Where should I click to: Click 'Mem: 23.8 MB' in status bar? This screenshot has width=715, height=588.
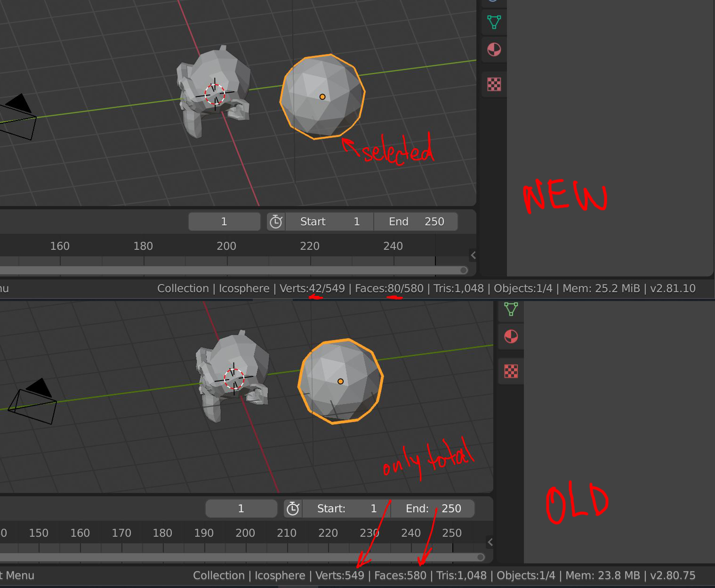point(603,575)
